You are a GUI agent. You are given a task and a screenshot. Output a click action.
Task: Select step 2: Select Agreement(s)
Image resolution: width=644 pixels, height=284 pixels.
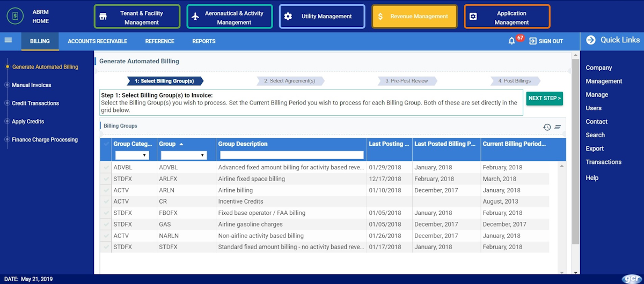click(x=290, y=81)
